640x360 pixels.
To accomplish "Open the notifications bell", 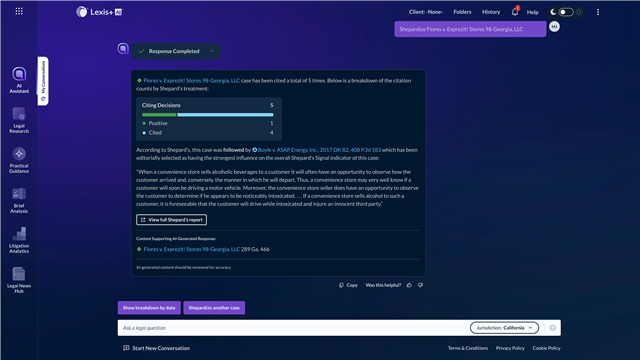I will click(515, 12).
